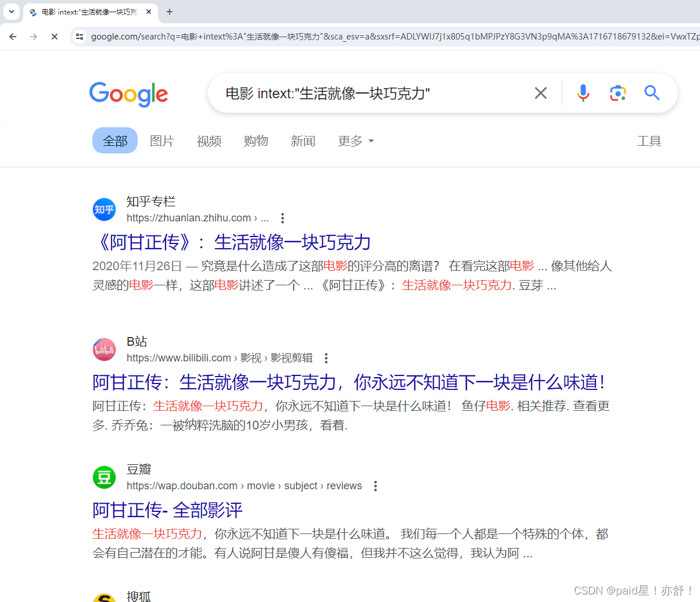Go back to previous page
The image size is (700, 602).
click(13, 37)
